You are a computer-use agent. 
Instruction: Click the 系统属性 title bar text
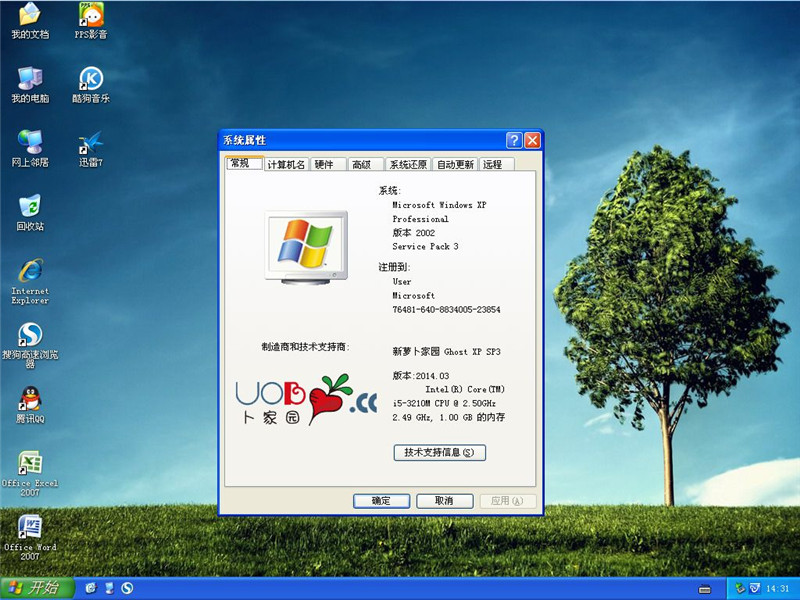(x=244, y=140)
